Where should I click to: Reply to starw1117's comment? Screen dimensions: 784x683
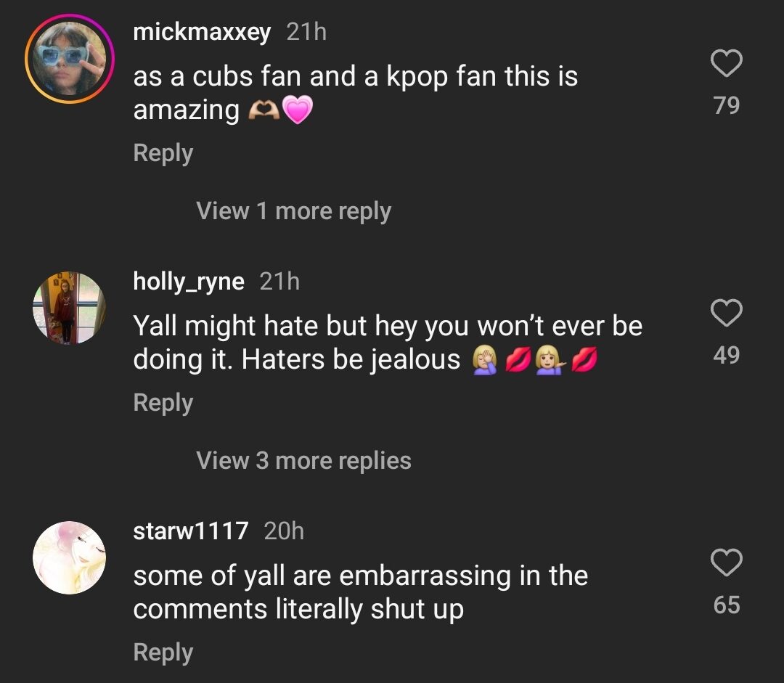pyautogui.click(x=163, y=653)
